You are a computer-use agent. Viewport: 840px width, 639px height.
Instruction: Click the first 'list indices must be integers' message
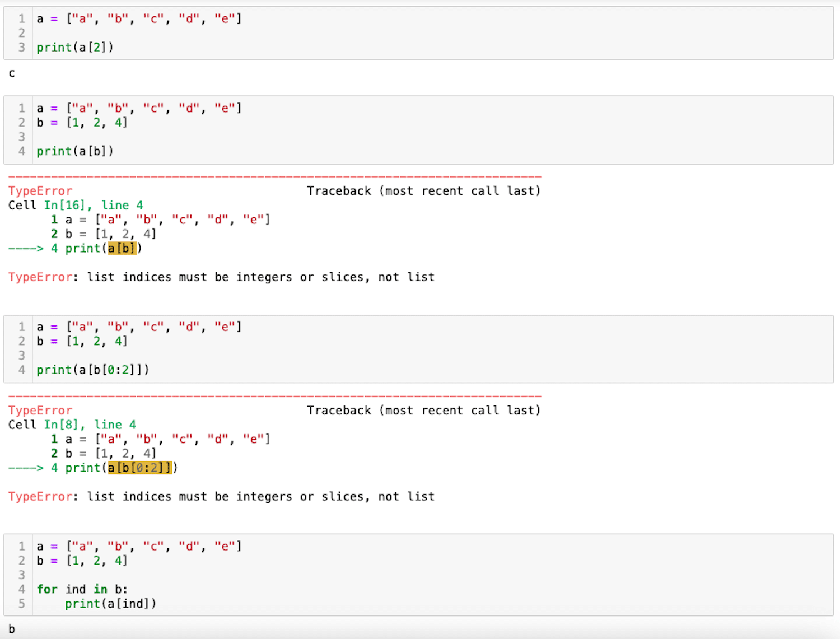tap(221, 277)
